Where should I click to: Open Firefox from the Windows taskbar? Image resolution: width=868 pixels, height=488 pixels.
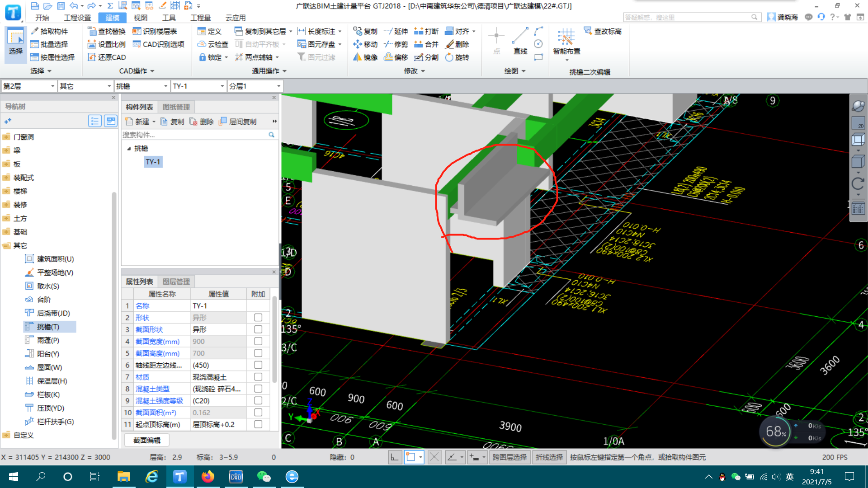coord(208,477)
